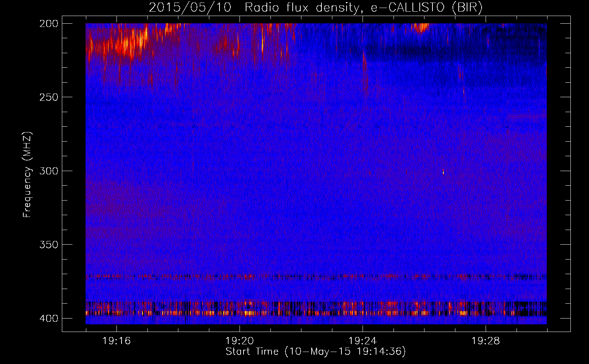The height and width of the screenshot is (364, 589).
Task: Click the 19:28 time tick label
Action: click(x=486, y=341)
